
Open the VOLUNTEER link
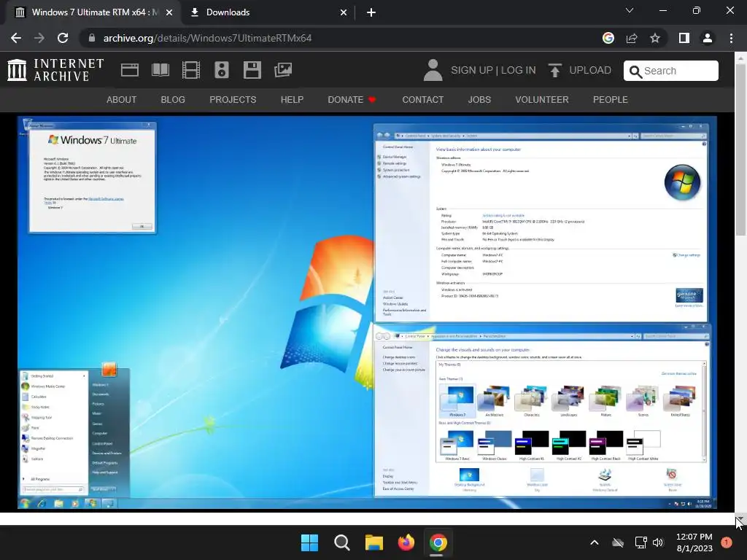(x=542, y=99)
